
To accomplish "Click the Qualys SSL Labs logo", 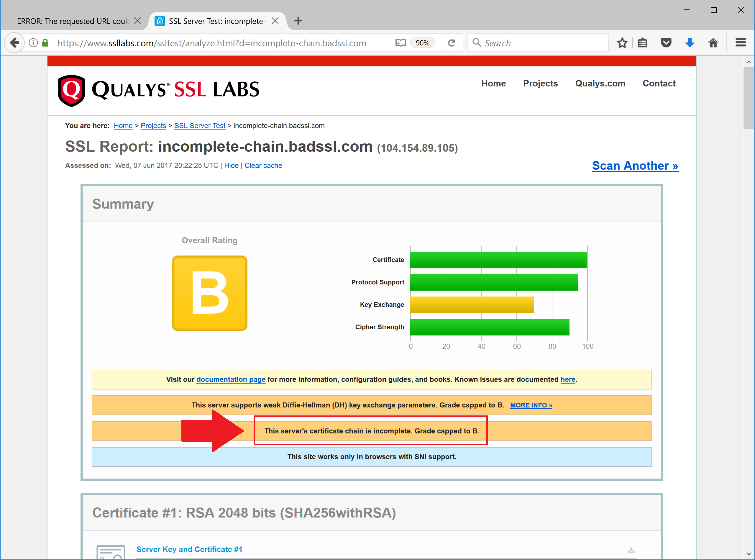I will (x=158, y=91).
